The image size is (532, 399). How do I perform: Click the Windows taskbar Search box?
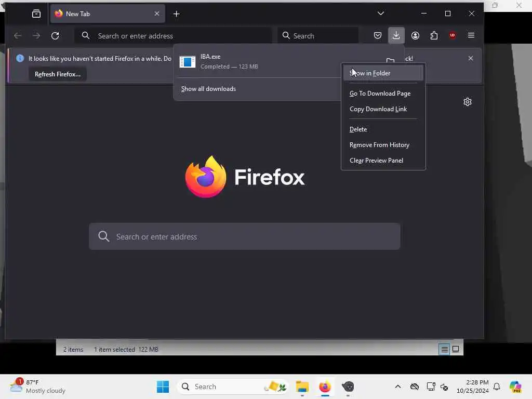point(232,387)
